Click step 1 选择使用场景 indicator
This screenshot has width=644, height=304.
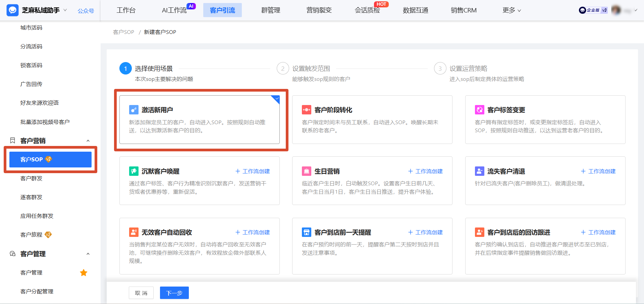125,68
